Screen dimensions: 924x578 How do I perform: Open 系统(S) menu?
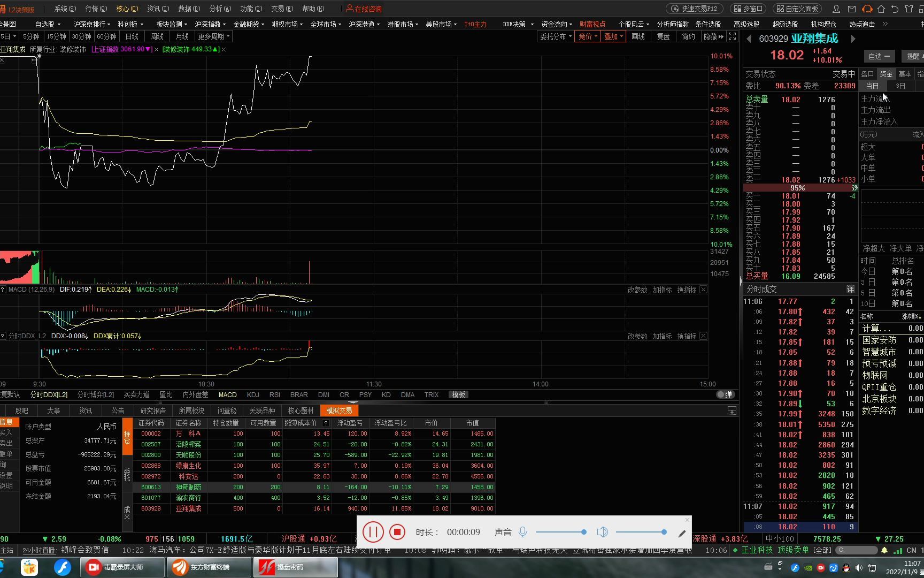[65, 9]
